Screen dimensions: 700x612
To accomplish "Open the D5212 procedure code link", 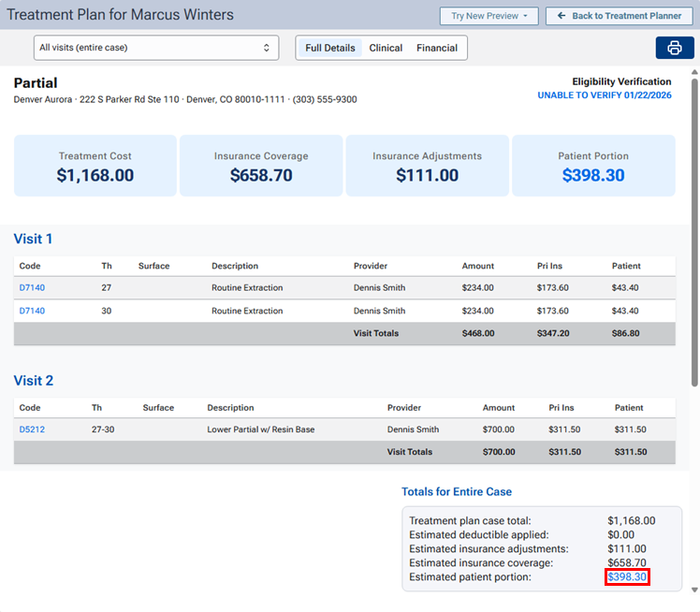I will (32, 430).
